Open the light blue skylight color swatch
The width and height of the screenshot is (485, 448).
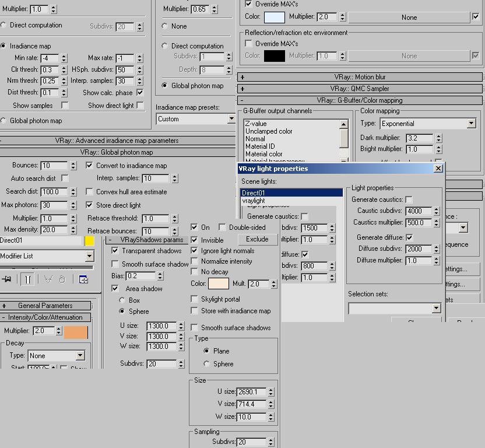pos(275,17)
